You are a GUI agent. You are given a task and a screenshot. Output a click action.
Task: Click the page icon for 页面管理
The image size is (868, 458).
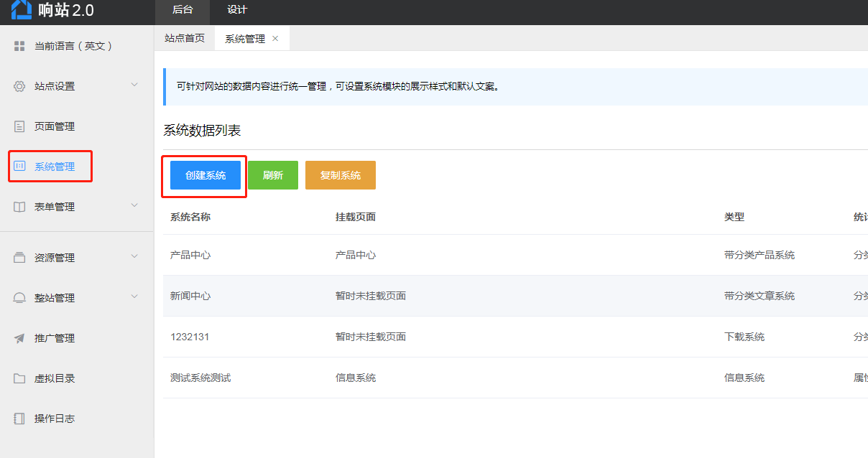pyautogui.click(x=19, y=126)
